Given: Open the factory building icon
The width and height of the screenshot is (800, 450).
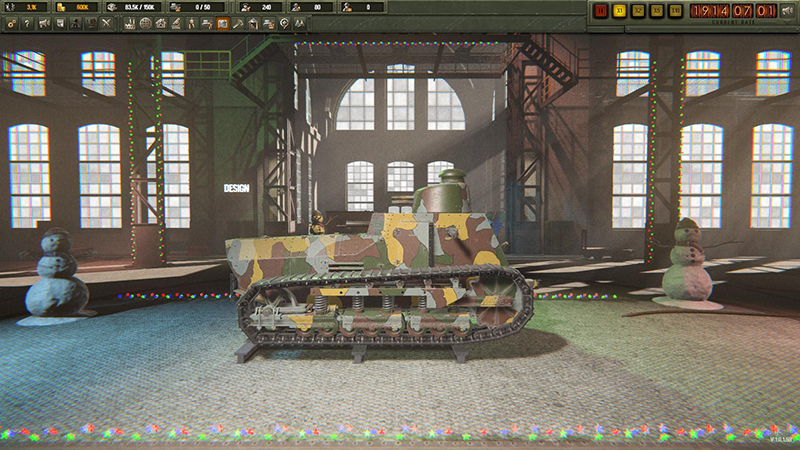Looking at the screenshot, I should (130, 23).
